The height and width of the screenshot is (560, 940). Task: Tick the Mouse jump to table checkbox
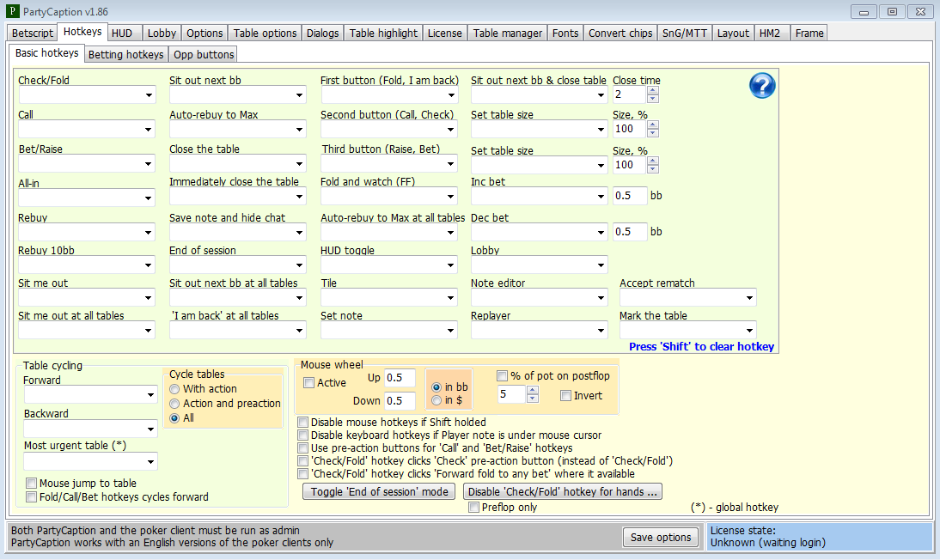tap(32, 484)
